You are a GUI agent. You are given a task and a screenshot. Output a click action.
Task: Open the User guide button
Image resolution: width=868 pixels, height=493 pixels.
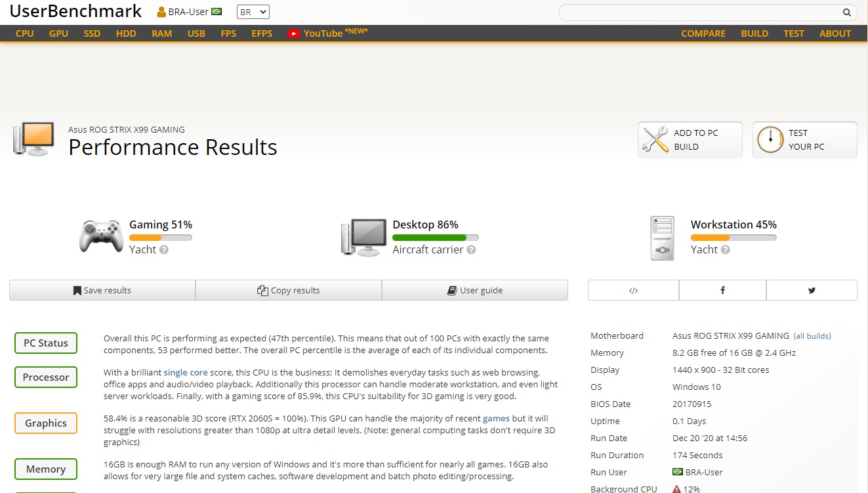click(475, 290)
